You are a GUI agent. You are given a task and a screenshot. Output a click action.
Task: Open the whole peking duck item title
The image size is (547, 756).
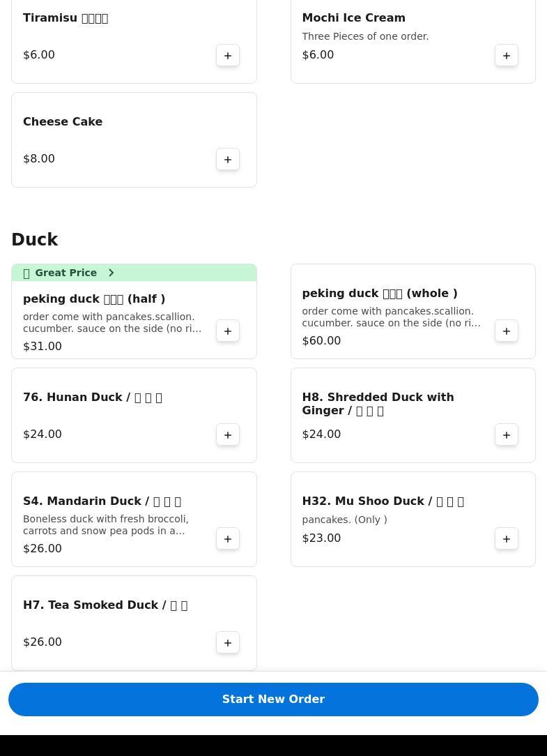(380, 293)
